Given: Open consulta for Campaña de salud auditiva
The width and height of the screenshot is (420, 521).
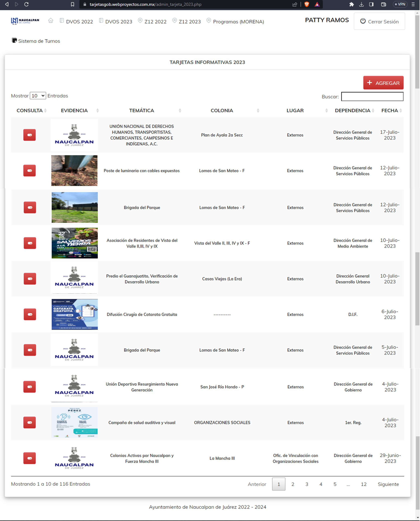Looking at the screenshot, I should coord(29,422).
